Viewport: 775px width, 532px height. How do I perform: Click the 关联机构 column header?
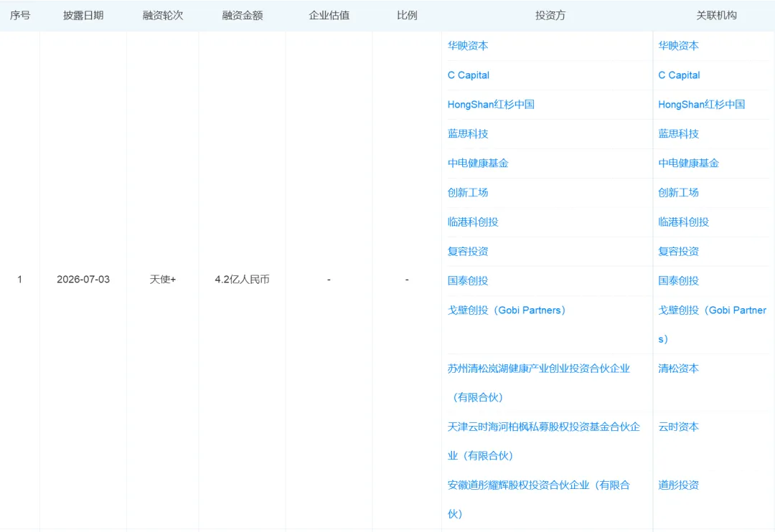tap(716, 15)
